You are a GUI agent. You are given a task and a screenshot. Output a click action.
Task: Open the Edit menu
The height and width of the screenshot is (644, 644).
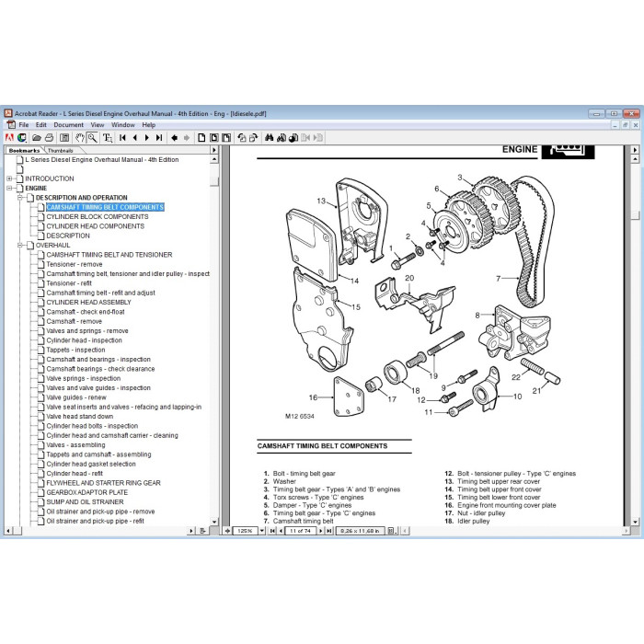[41, 125]
